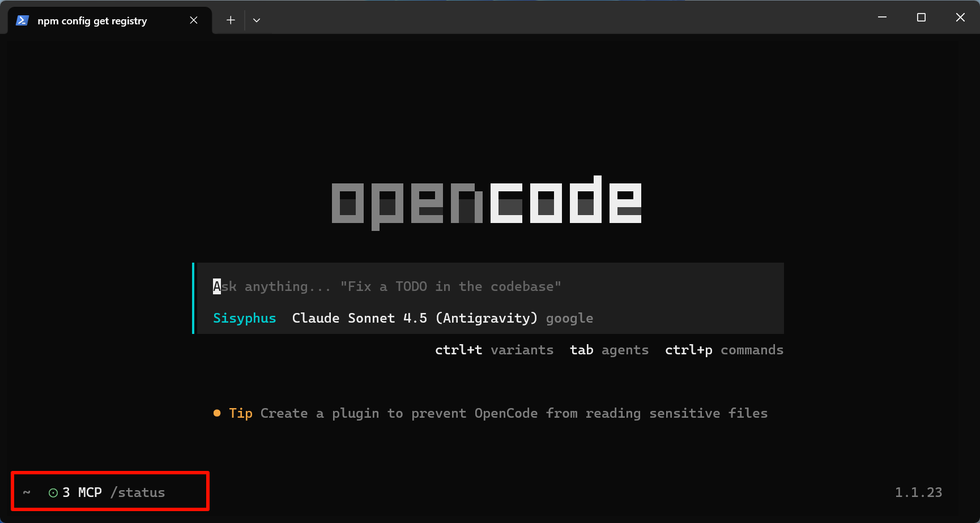Click the 3 MCP indicator
980x523 pixels.
coord(82,492)
